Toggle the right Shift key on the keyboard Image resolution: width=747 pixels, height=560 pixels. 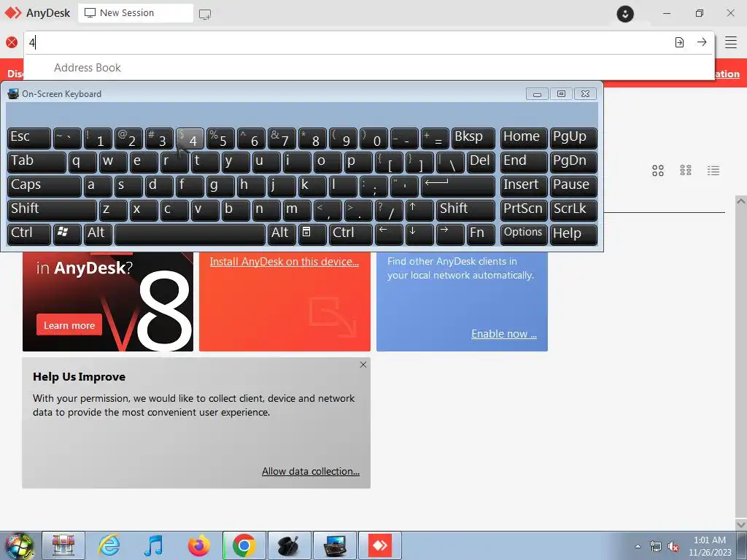click(x=465, y=210)
